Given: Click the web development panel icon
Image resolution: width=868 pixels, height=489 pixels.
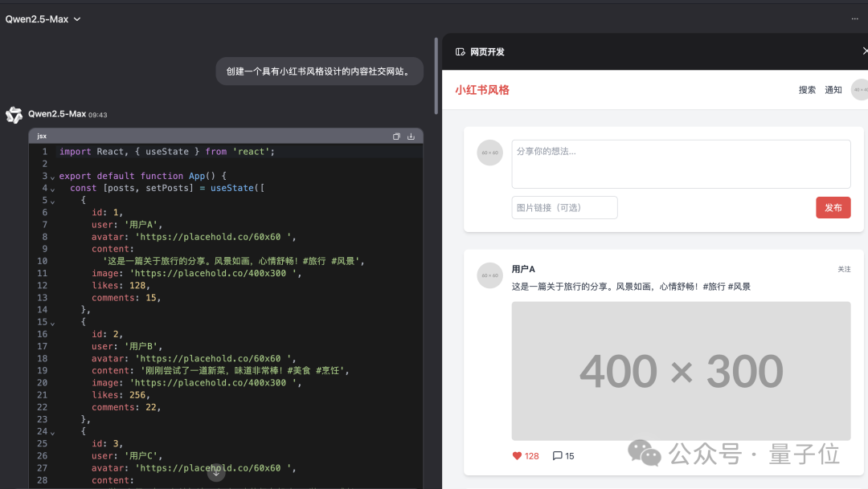Looking at the screenshot, I should tap(461, 52).
